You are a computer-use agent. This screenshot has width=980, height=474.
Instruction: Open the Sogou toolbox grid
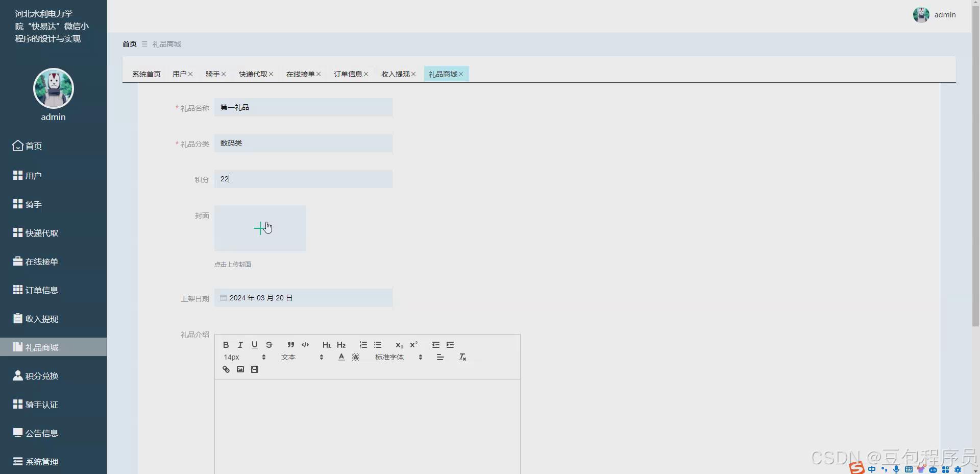(x=946, y=469)
